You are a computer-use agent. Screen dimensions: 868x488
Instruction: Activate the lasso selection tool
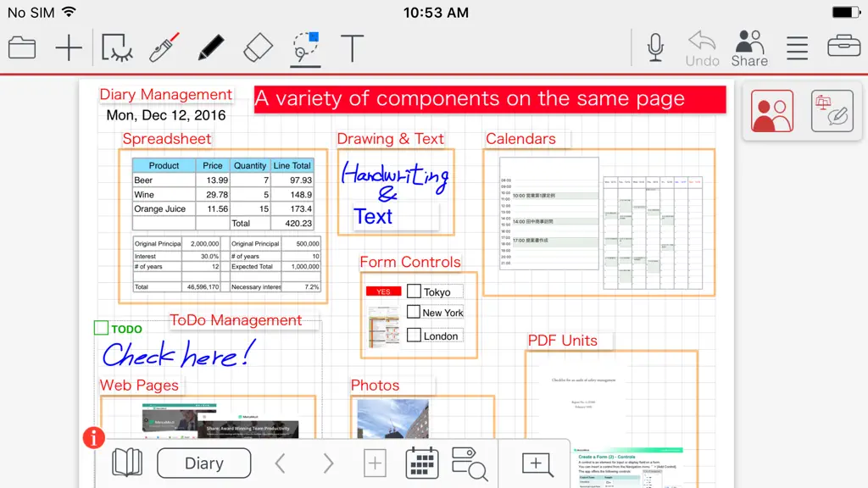click(x=305, y=47)
